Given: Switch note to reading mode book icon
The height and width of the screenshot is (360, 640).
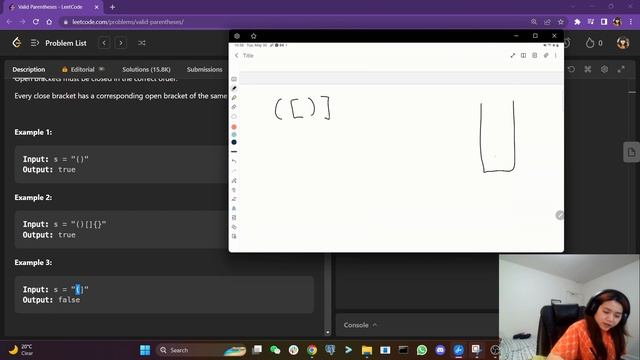Looking at the screenshot, I should pyautogui.click(x=523, y=56).
